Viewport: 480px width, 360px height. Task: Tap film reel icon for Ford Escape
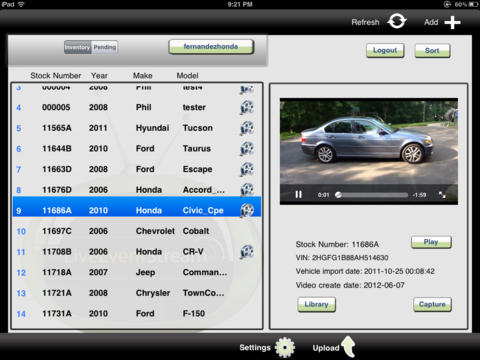[x=247, y=169]
